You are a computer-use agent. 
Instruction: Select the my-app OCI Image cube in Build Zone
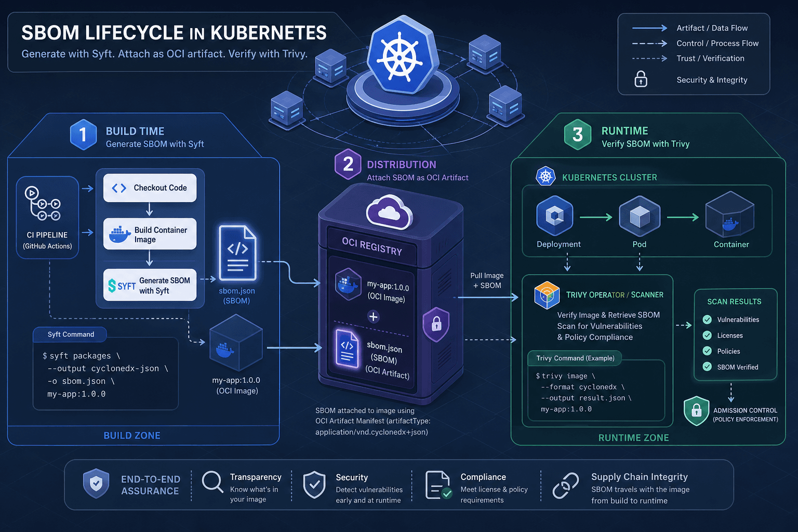(236, 343)
